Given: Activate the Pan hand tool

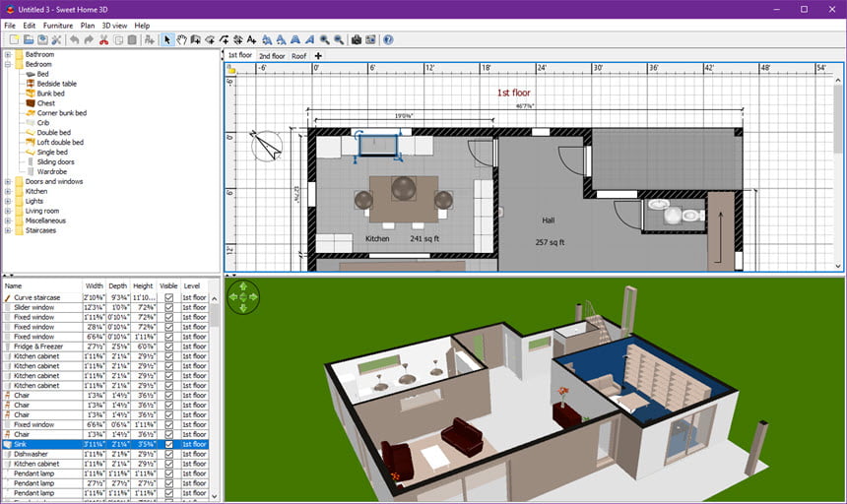Looking at the screenshot, I should (181, 39).
